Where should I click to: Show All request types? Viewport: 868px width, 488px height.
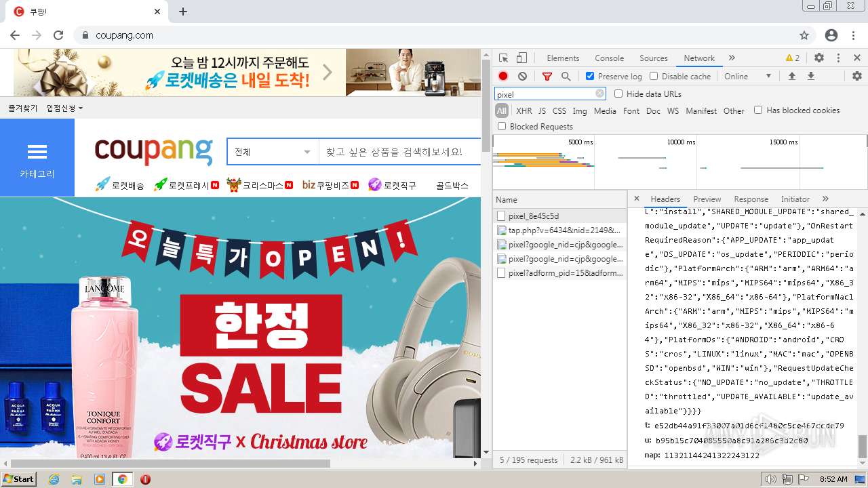[502, 111]
